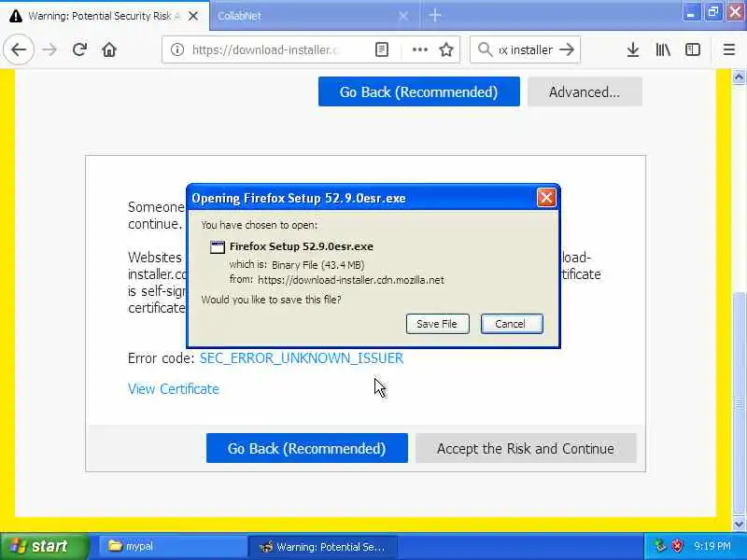Click Accept the Risk and Continue
Image resolution: width=747 pixels, height=560 pixels.
[x=526, y=448]
